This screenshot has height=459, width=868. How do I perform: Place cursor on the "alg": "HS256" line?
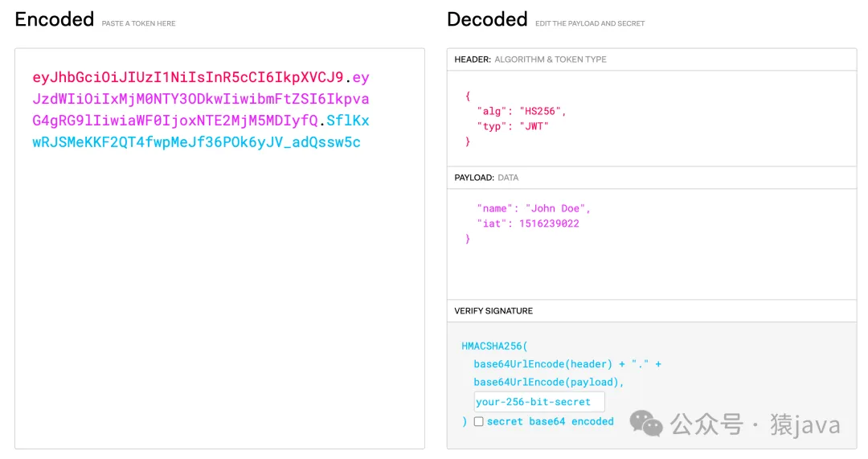[x=522, y=111]
